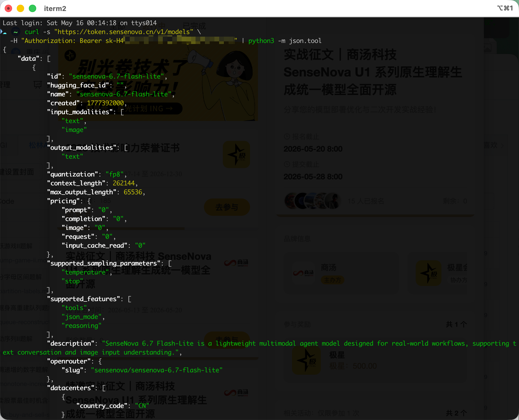Screen dimensions: 519x420
Task: Click the quantization value "fp8"
Action: tap(115, 174)
